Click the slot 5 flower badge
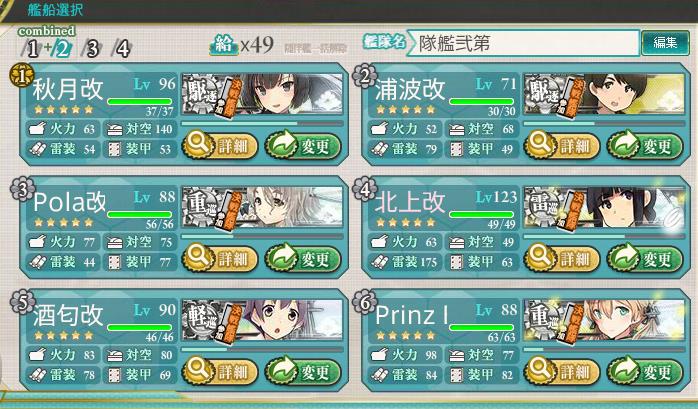Image resolution: width=698 pixels, height=409 pixels. [21, 301]
